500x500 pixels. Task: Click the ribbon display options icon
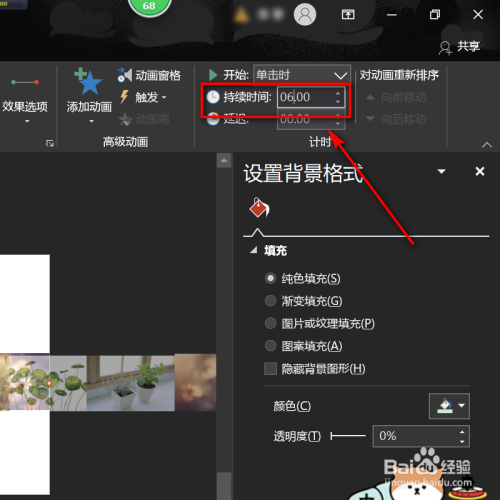(x=348, y=14)
